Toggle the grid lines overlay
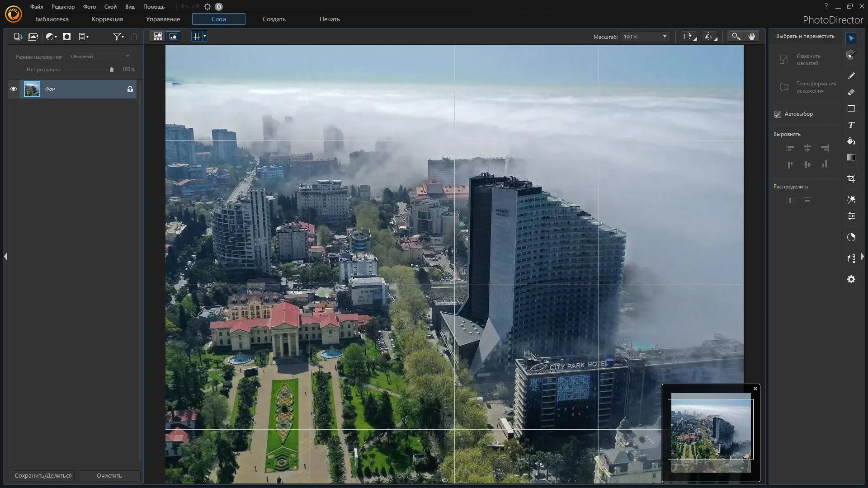The height and width of the screenshot is (488, 868). [197, 36]
